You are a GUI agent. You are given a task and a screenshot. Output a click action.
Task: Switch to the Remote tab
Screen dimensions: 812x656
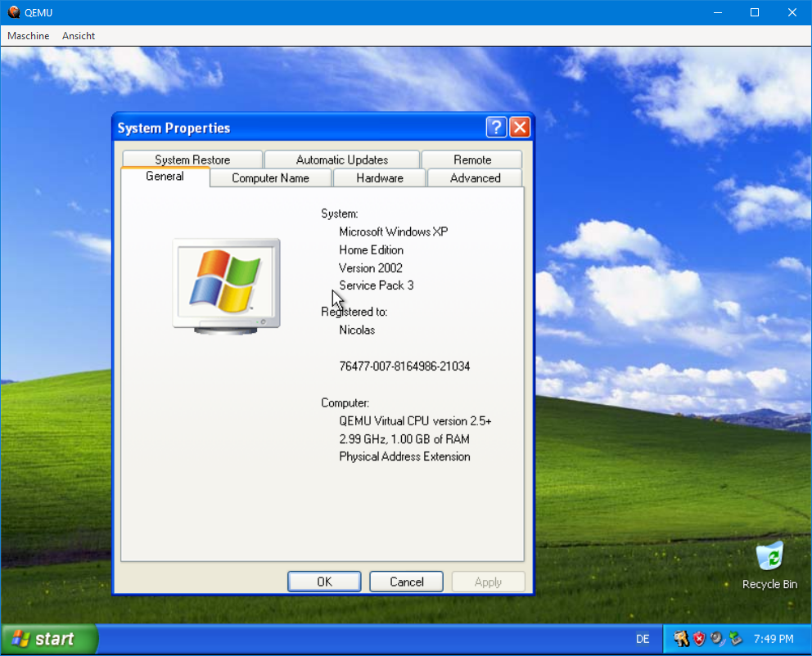pos(471,160)
